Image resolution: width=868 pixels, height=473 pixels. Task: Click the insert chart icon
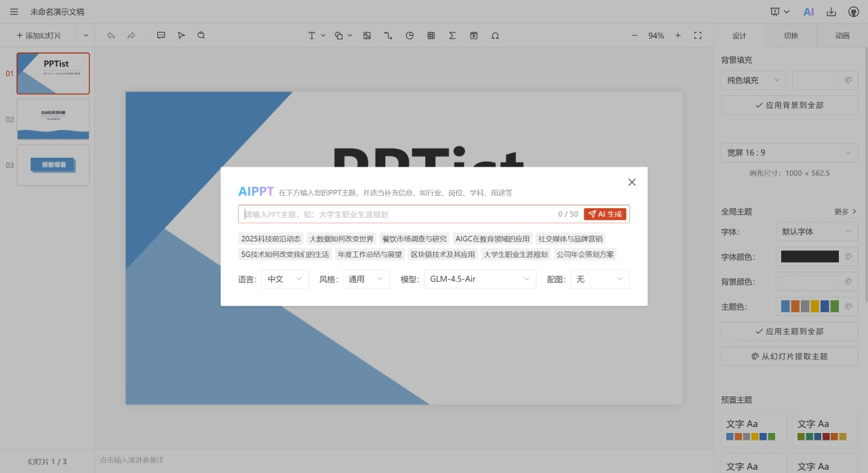click(x=410, y=35)
